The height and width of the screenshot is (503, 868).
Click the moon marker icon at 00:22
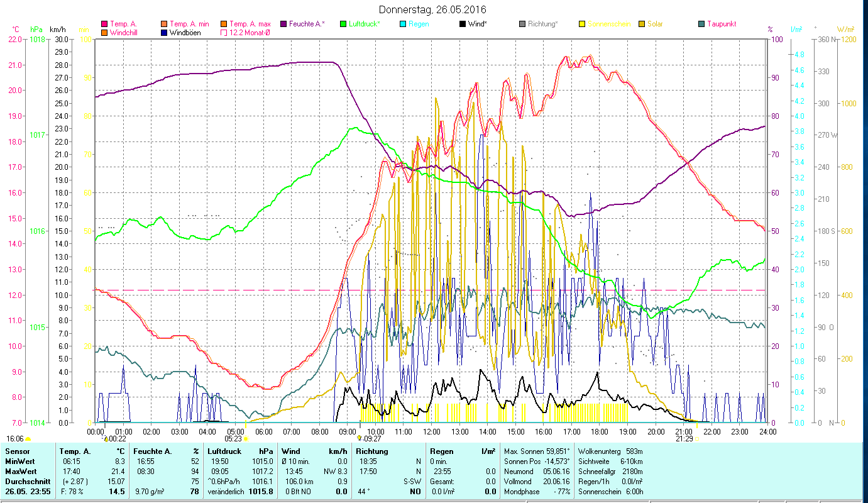(x=106, y=438)
